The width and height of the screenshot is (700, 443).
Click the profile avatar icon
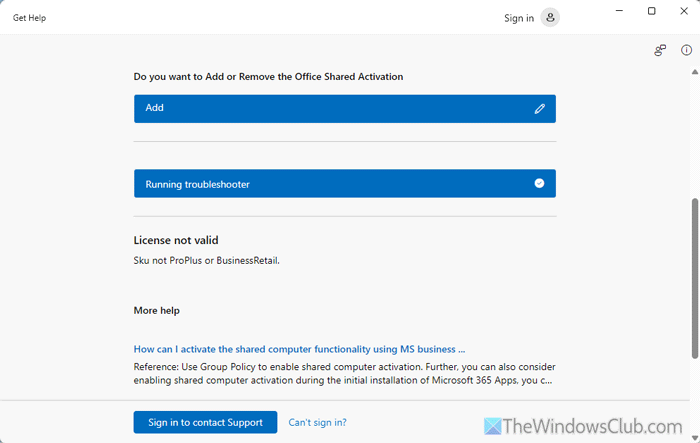[550, 17]
